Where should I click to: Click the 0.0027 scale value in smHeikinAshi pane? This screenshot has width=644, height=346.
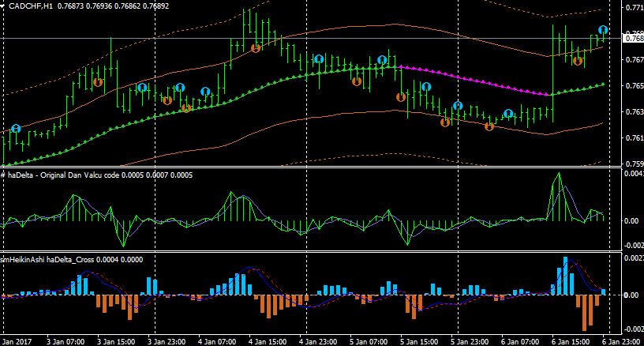pyautogui.click(x=634, y=258)
